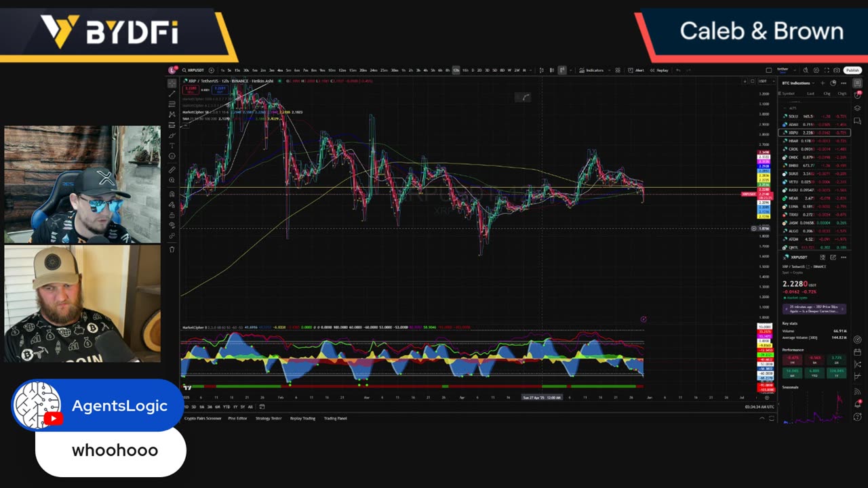Open the Replay Trading tab
Viewport: 868px width, 488px height.
[302, 418]
